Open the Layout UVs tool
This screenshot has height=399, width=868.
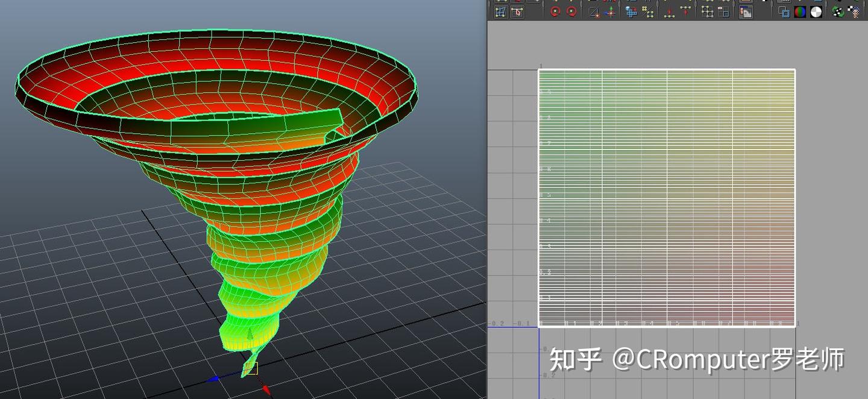click(706, 12)
